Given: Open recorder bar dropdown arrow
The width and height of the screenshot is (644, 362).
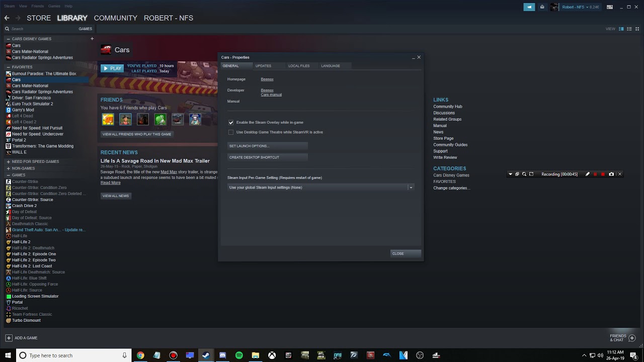Looking at the screenshot, I should 510,174.
